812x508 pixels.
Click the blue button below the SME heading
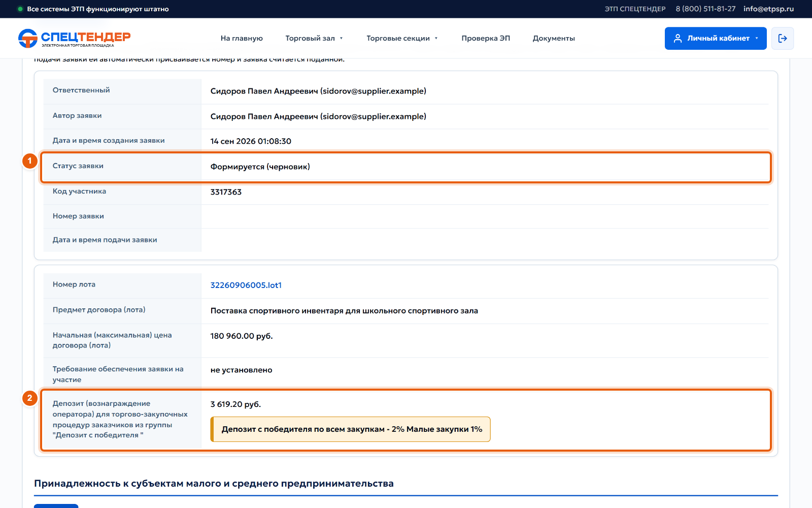[56, 506]
